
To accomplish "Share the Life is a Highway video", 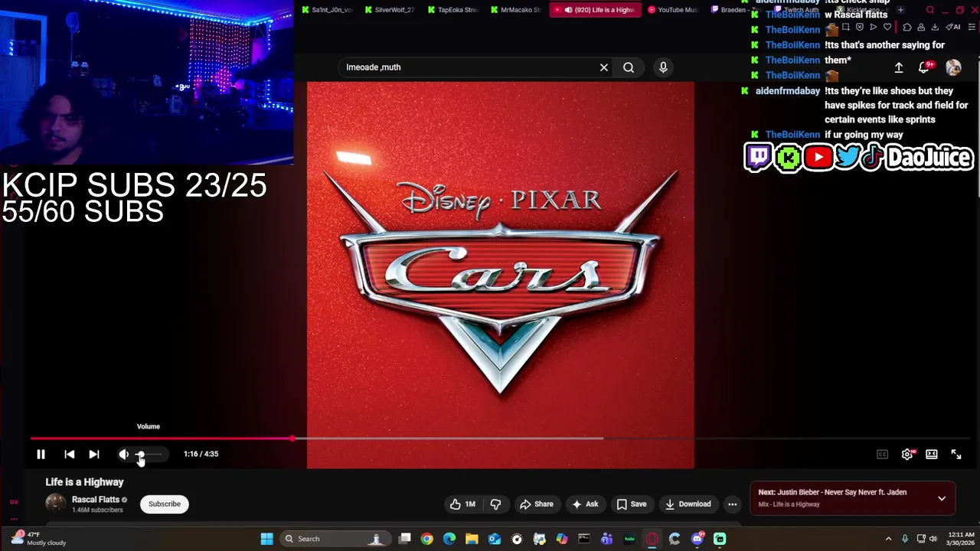I will pyautogui.click(x=536, y=504).
